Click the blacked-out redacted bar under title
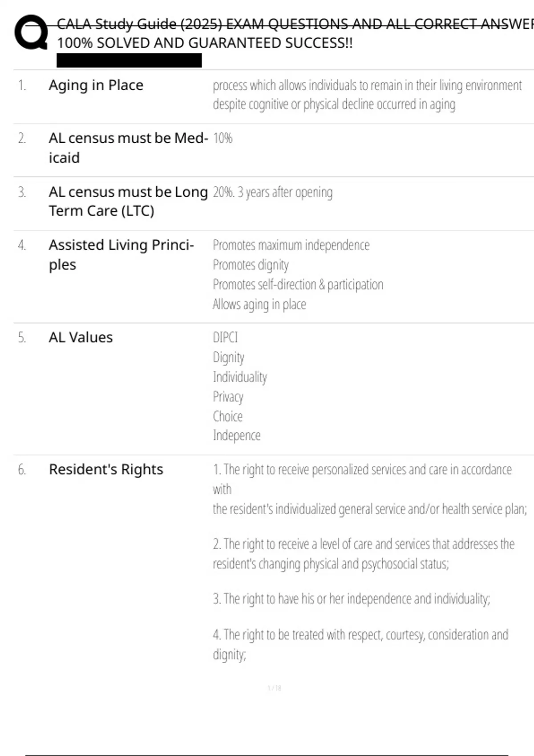Image resolution: width=534 pixels, height=756 pixels. [129, 60]
